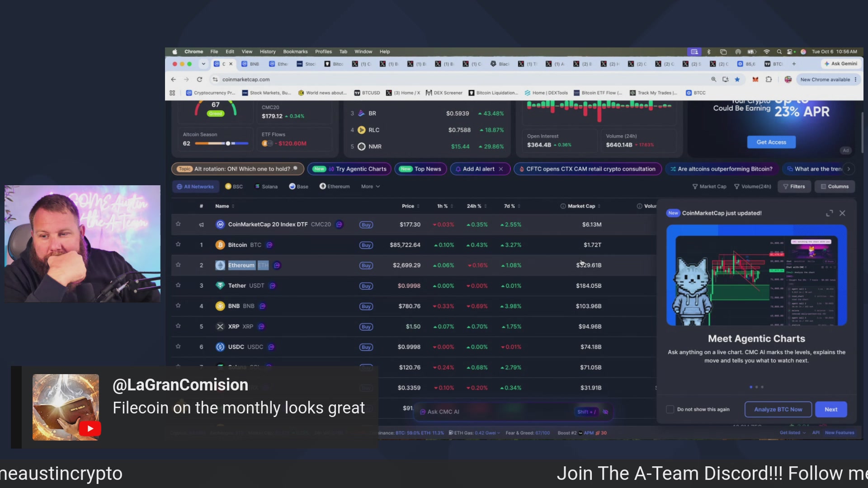Star the Ethereum row for watchlist

pyautogui.click(x=178, y=265)
